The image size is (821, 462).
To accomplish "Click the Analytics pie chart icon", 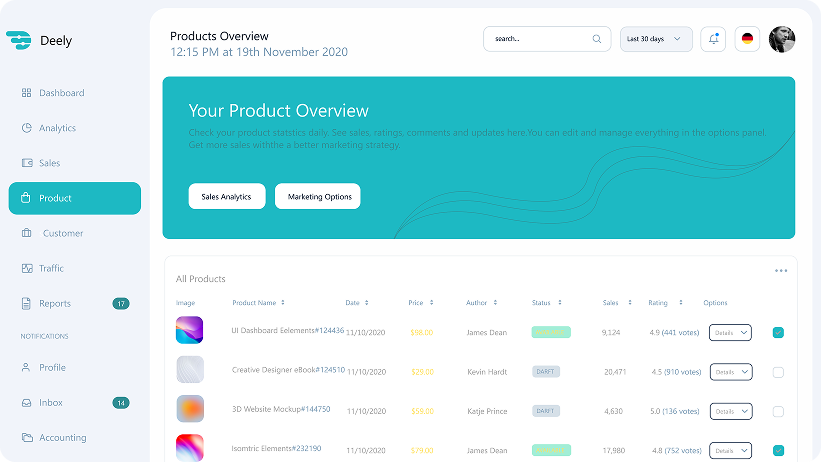I will click(x=26, y=128).
